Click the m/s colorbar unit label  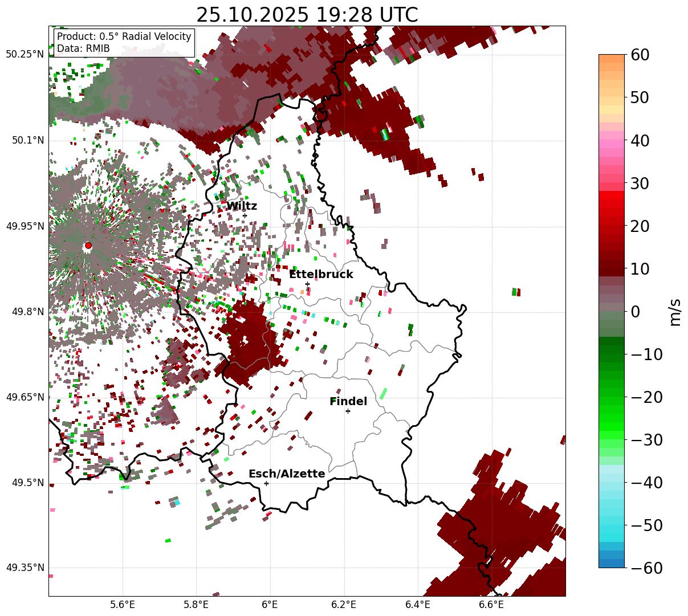click(675, 311)
